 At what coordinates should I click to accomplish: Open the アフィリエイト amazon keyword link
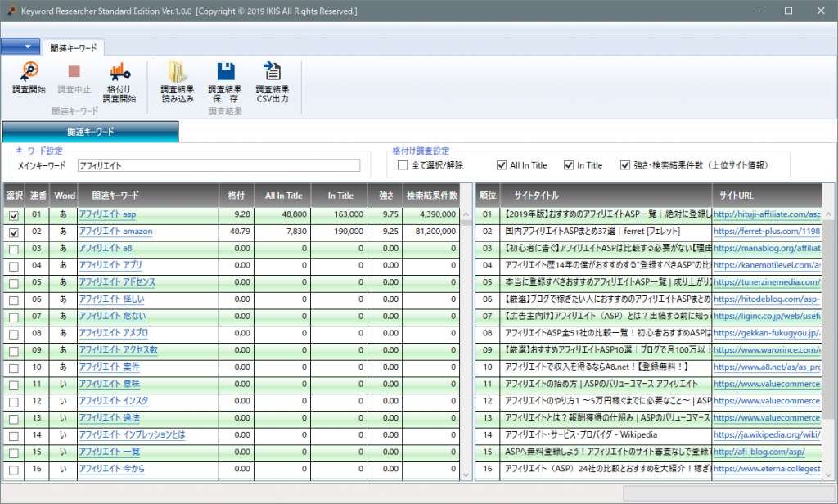116,232
